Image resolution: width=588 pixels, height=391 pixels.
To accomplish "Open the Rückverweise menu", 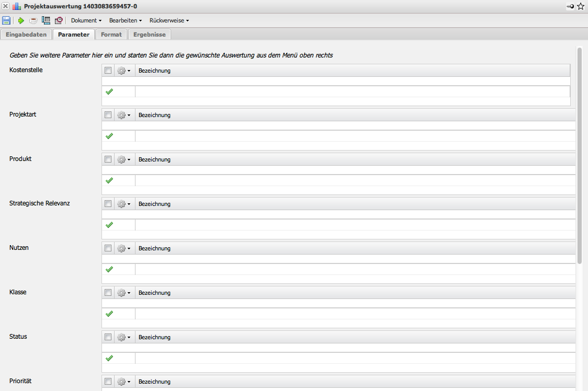I will coord(169,20).
